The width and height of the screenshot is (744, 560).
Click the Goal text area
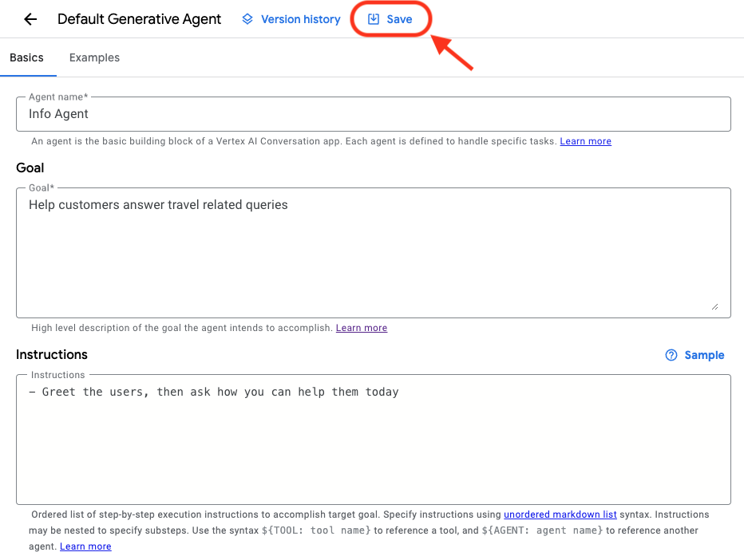coord(372,247)
